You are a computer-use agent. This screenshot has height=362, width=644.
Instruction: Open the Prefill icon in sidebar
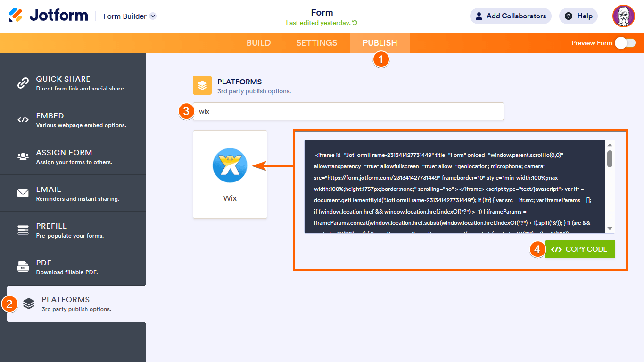[x=23, y=230]
